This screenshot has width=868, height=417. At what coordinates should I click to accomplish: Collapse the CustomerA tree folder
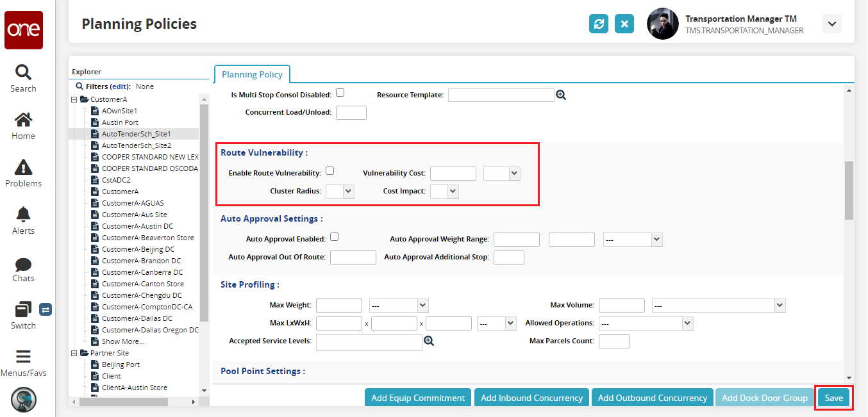point(74,99)
